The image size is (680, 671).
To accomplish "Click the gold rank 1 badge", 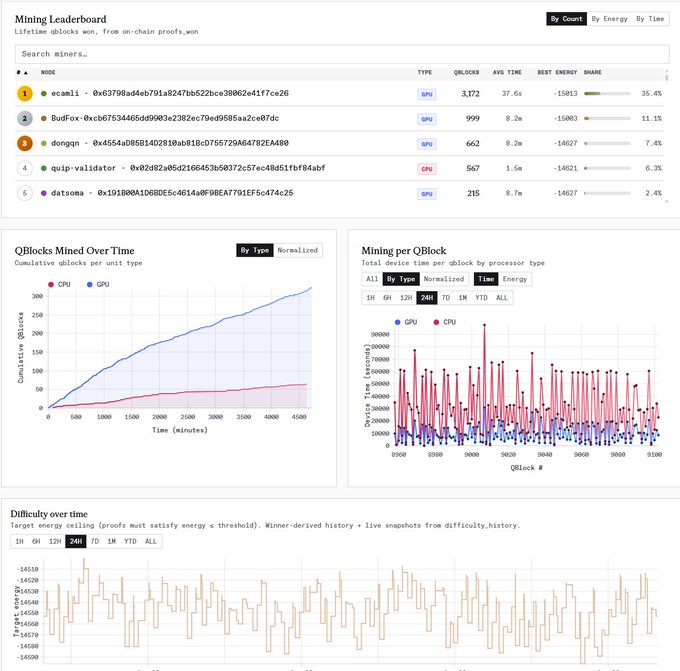I will coord(25,94).
